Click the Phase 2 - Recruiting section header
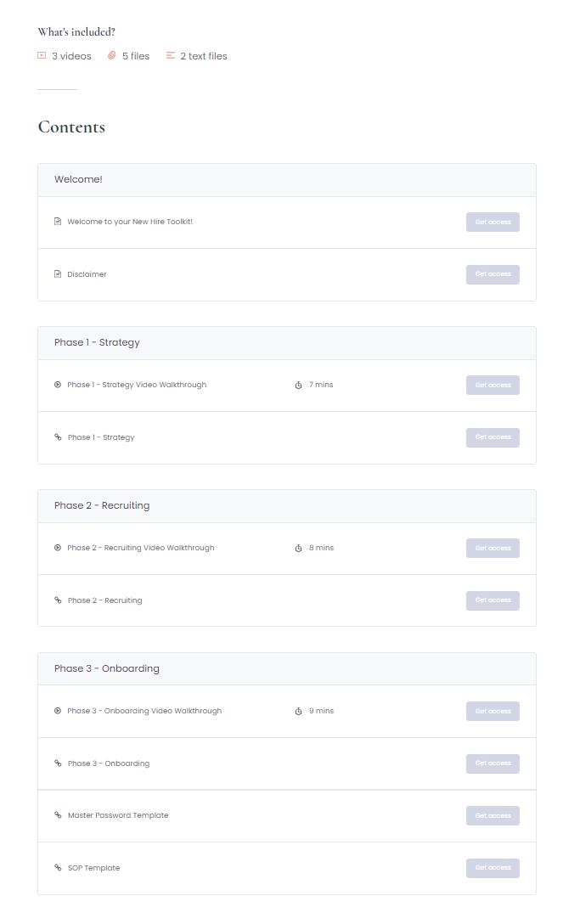The image size is (563, 924). [x=286, y=506]
